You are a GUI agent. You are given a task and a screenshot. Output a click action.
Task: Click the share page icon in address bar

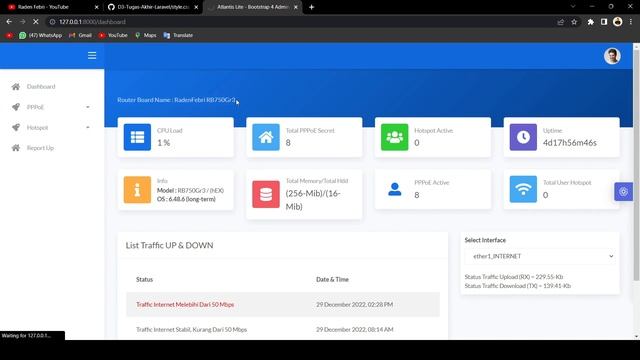(560, 22)
